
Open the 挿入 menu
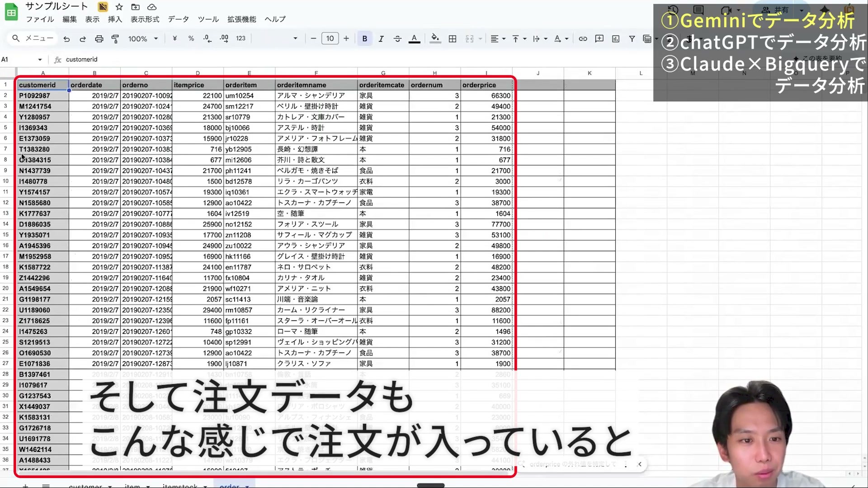click(x=115, y=19)
